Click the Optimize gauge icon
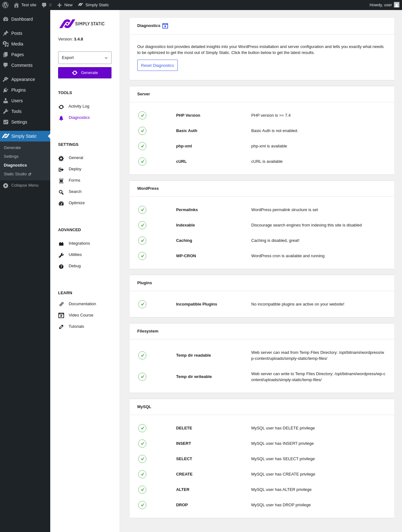 (61, 204)
